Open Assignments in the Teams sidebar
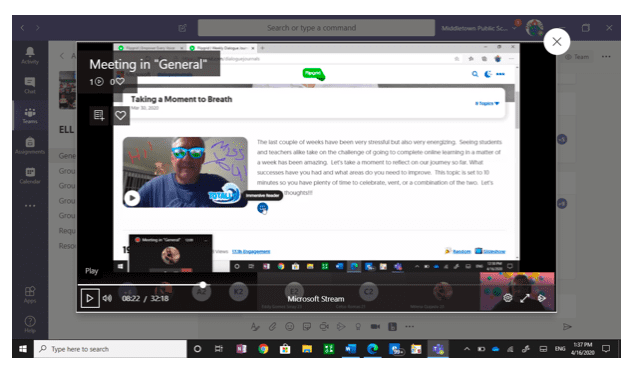 [30, 145]
